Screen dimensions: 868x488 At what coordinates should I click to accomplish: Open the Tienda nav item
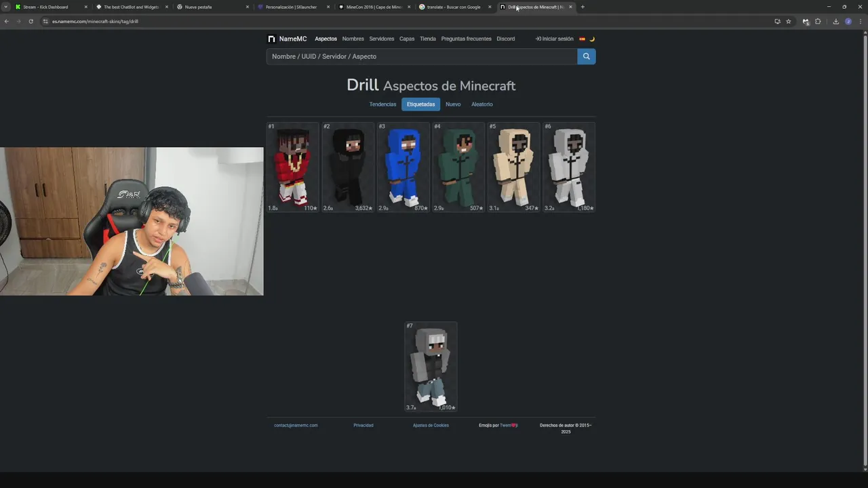tap(428, 39)
